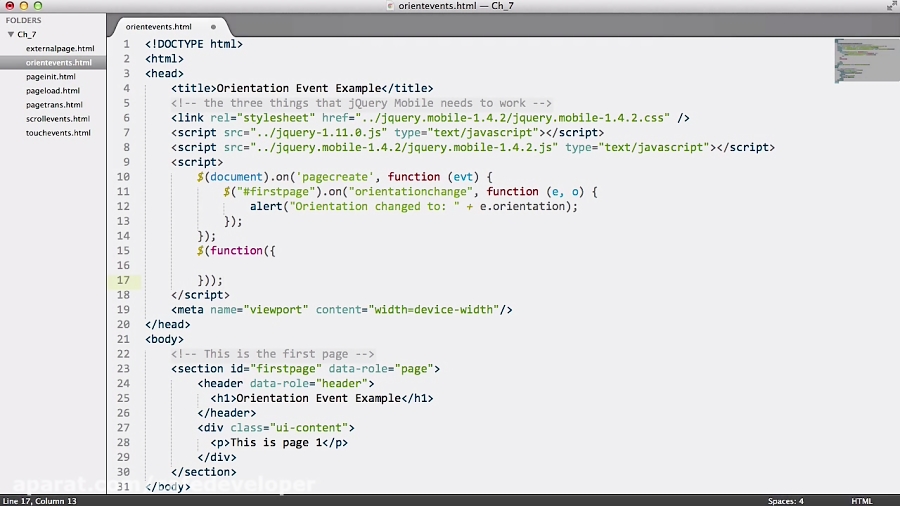900x506 pixels.
Task: Click the })); closing on line 17
Action: point(210,281)
